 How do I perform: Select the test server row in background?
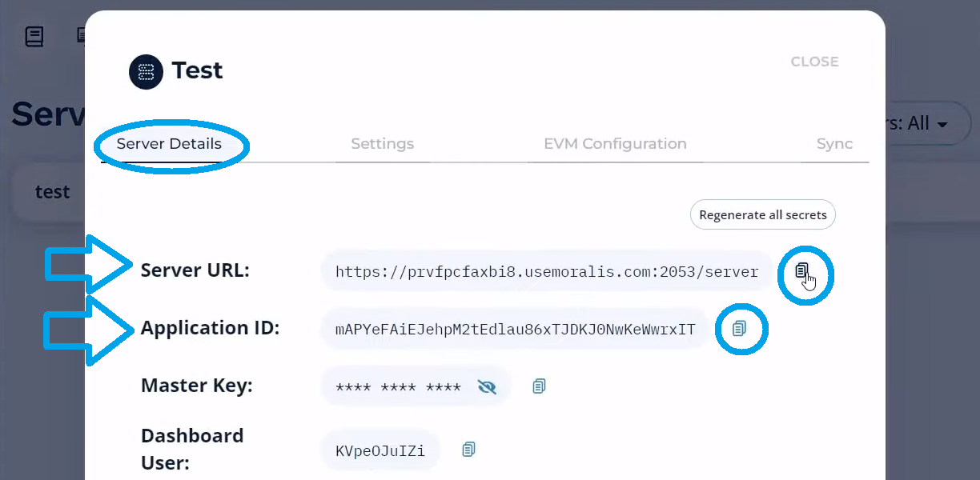(x=48, y=192)
